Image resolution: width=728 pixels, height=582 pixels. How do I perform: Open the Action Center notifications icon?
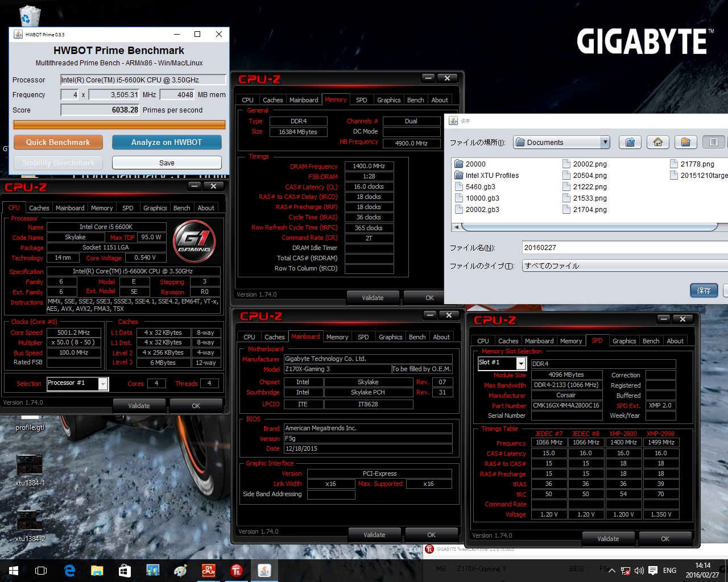653,571
